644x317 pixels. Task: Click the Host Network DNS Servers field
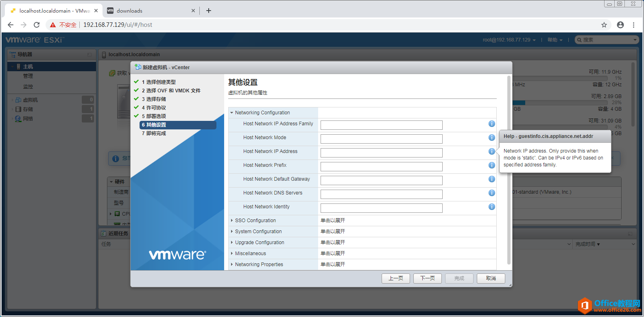click(382, 194)
